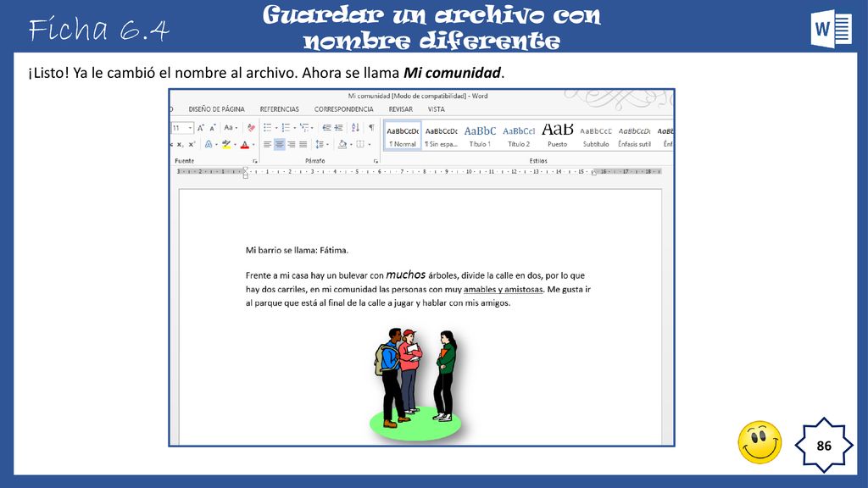Apply superscript formatting

pos(192,144)
